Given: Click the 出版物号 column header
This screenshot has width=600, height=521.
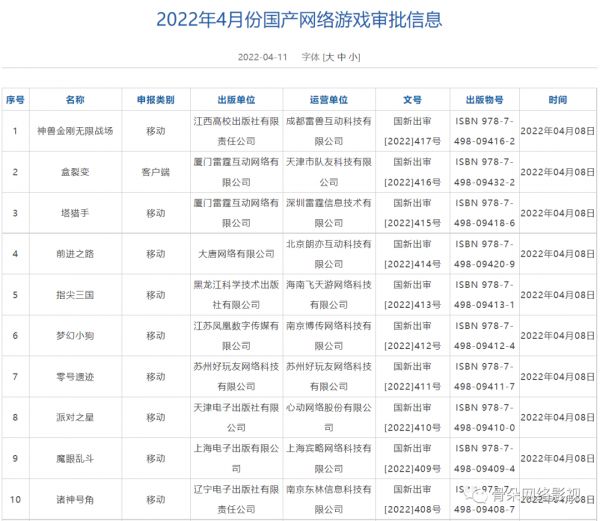Looking at the screenshot, I should click(484, 101).
